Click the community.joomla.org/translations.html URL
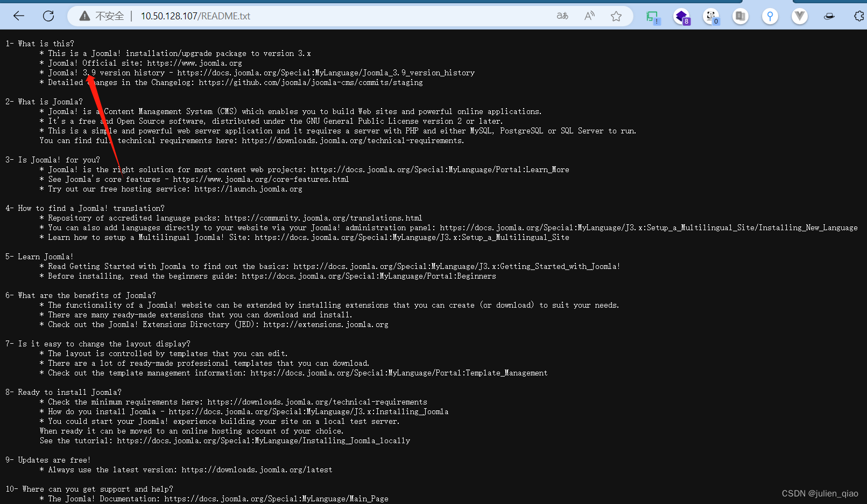Image resolution: width=867 pixels, height=504 pixels. pyautogui.click(x=323, y=218)
